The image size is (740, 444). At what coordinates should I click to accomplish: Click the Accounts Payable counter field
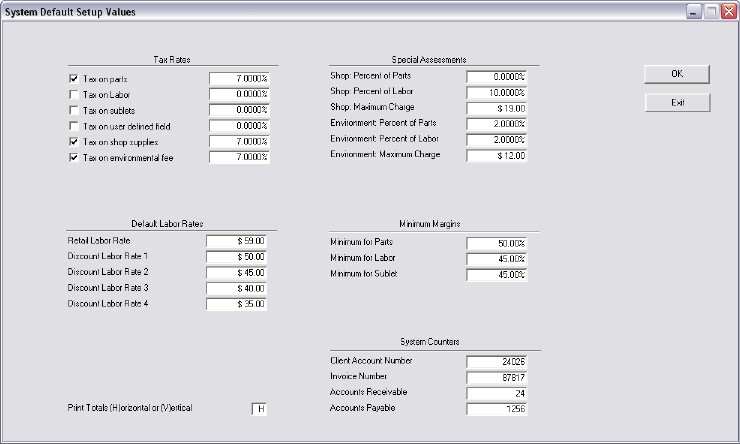[x=497, y=409]
